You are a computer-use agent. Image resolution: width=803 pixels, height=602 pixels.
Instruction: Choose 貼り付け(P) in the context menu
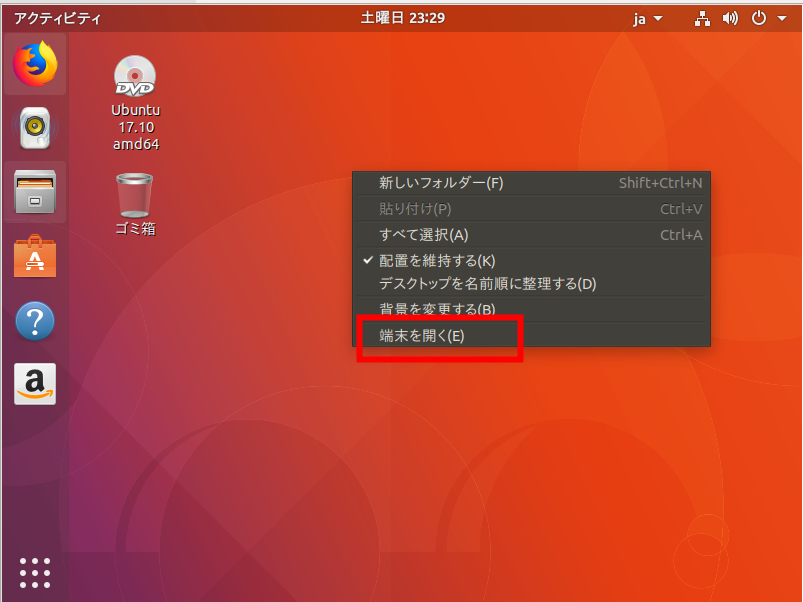[x=531, y=209]
